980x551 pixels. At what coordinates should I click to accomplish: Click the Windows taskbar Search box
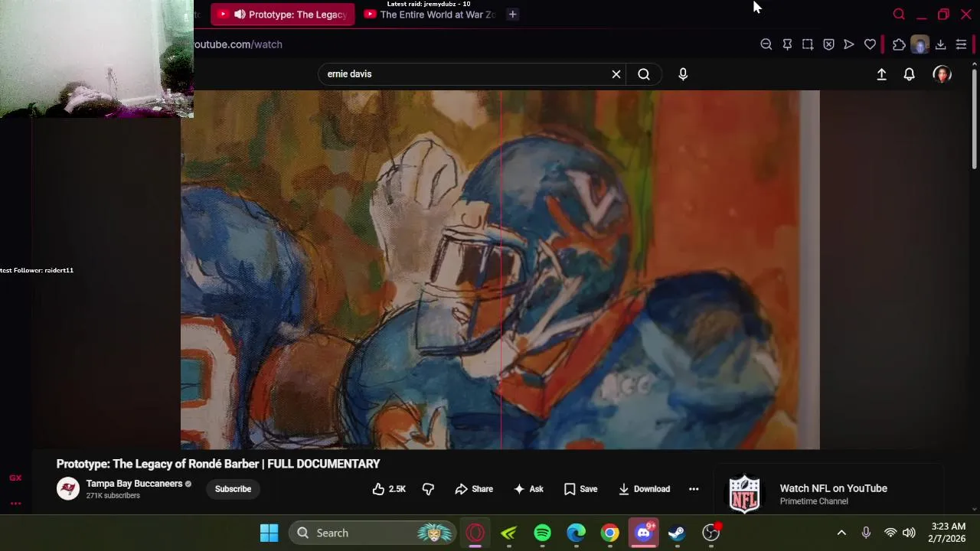tap(373, 533)
